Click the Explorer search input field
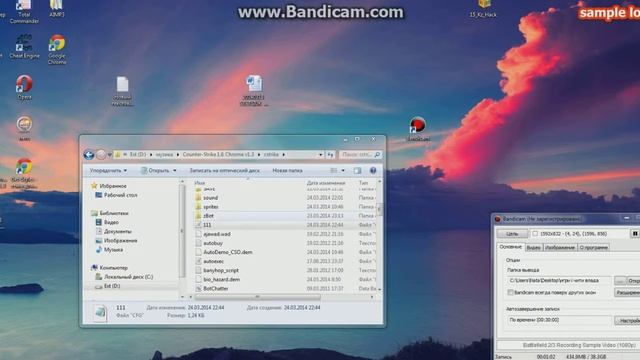The width and height of the screenshot is (640, 360). point(357,155)
